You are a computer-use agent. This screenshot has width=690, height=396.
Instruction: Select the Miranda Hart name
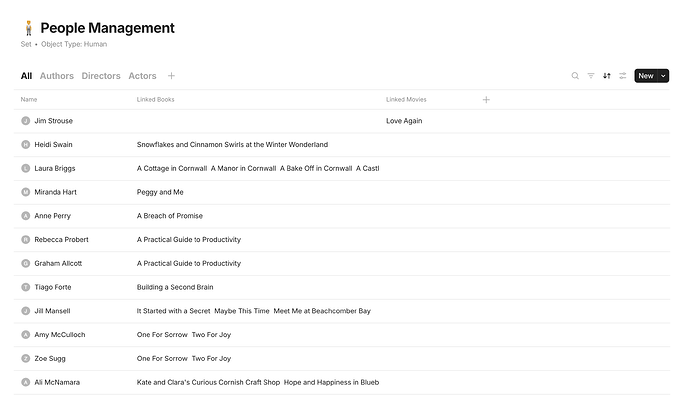(55, 192)
